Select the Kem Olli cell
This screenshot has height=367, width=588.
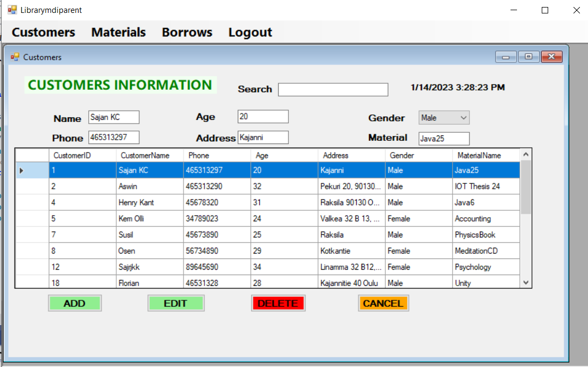click(x=150, y=218)
